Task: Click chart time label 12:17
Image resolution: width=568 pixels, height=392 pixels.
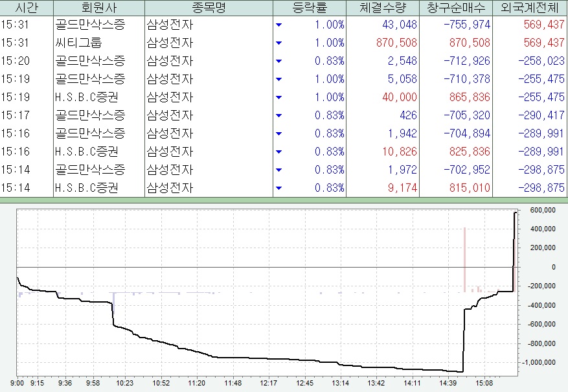Action: tap(268, 384)
